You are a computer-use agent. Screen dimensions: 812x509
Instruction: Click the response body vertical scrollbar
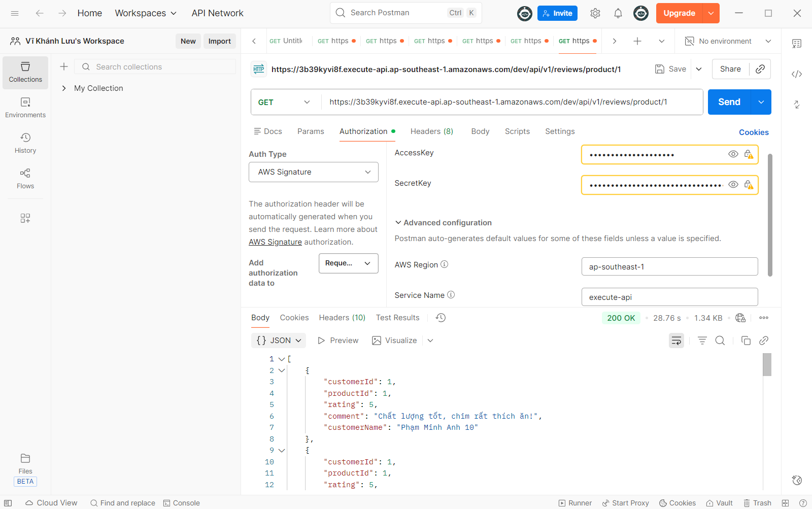pyautogui.click(x=767, y=365)
